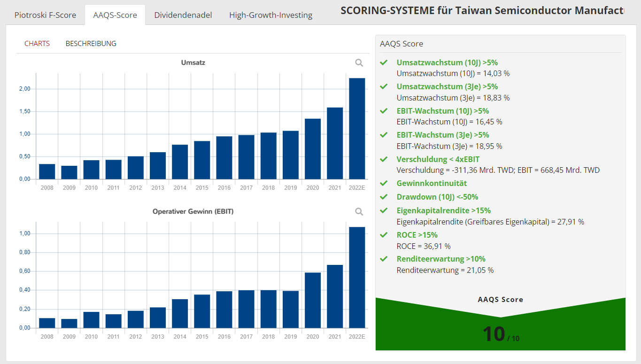The image size is (641, 364).
Task: Click the Umsatzwachstum (10J) >5% criterion
Action: pyautogui.click(x=447, y=62)
